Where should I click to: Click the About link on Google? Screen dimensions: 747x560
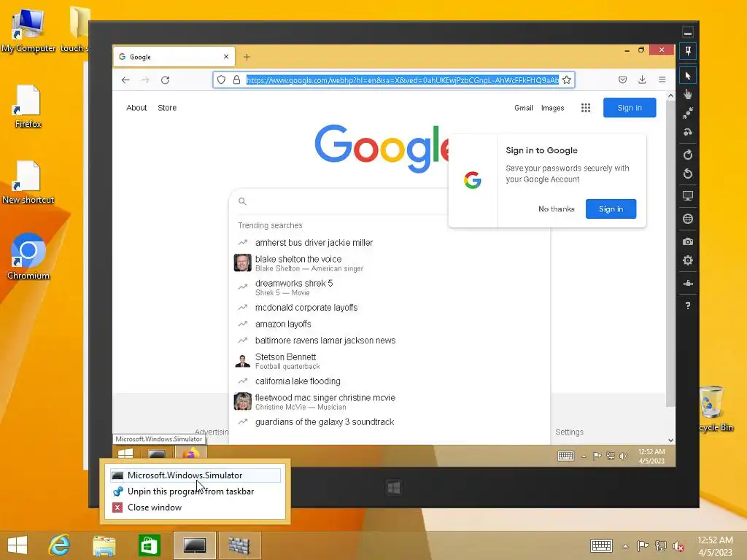pos(136,108)
